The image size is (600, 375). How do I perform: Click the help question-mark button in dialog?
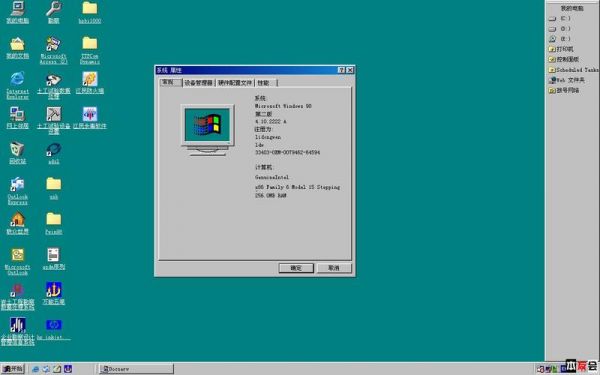tap(341, 70)
